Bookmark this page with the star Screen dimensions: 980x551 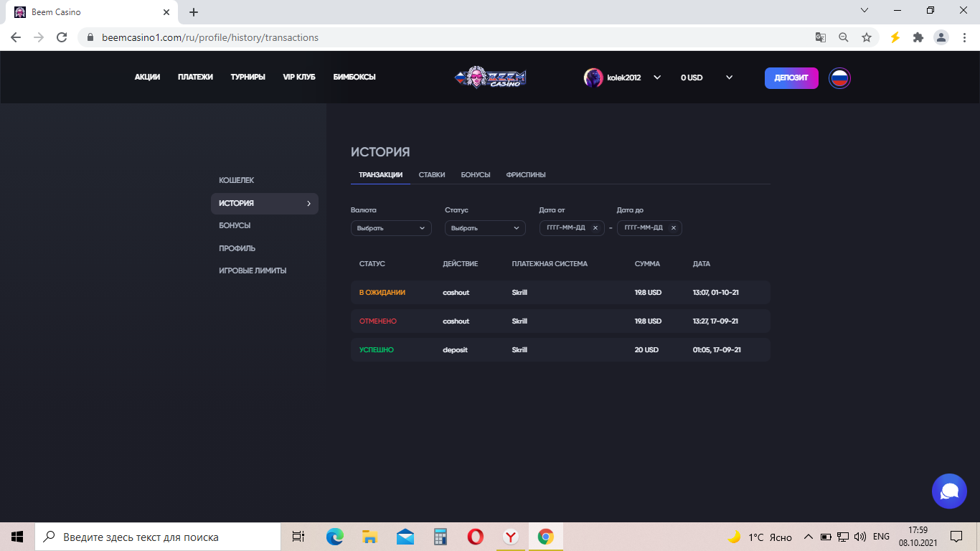point(867,37)
